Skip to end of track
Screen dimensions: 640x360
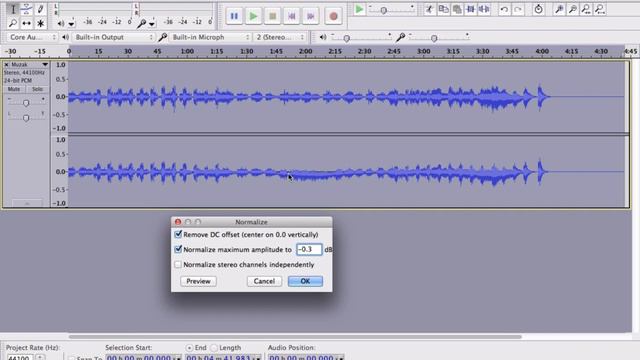311,16
